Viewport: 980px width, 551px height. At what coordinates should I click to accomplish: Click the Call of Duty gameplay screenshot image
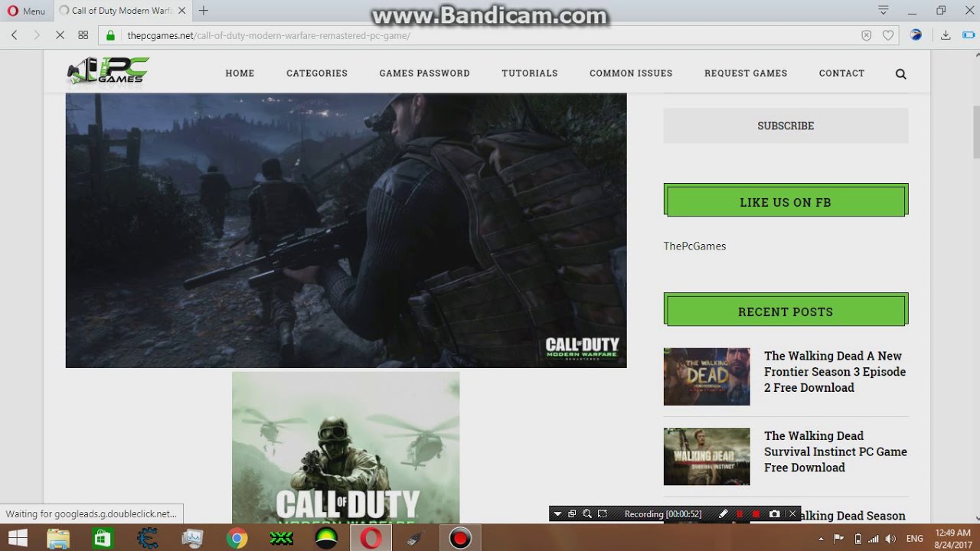tap(346, 230)
